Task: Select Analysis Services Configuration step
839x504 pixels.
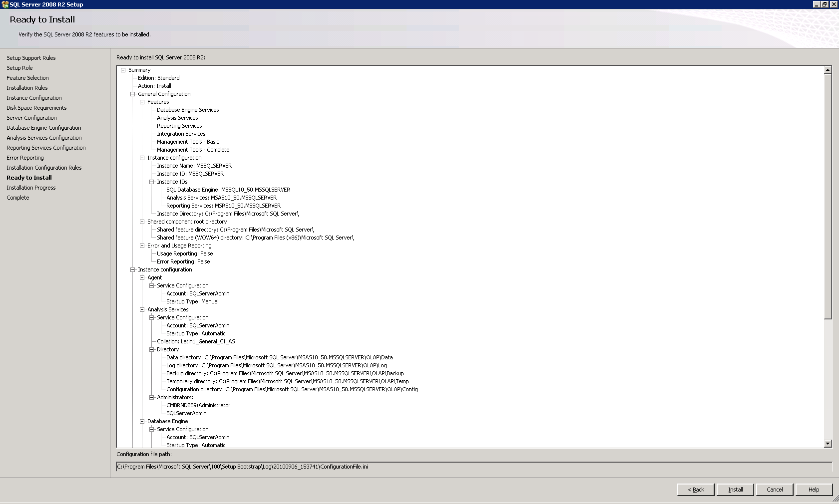Action: pos(44,138)
